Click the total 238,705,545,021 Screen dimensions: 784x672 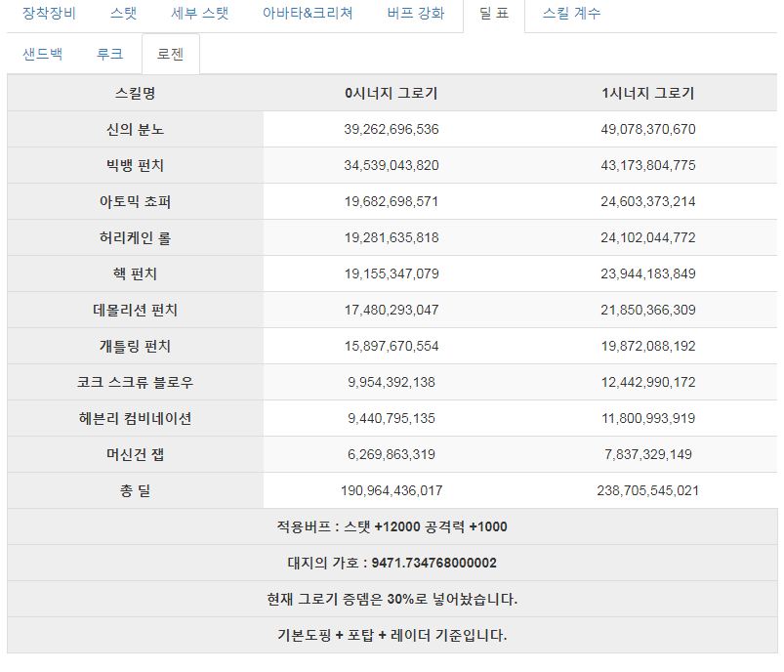(x=648, y=490)
